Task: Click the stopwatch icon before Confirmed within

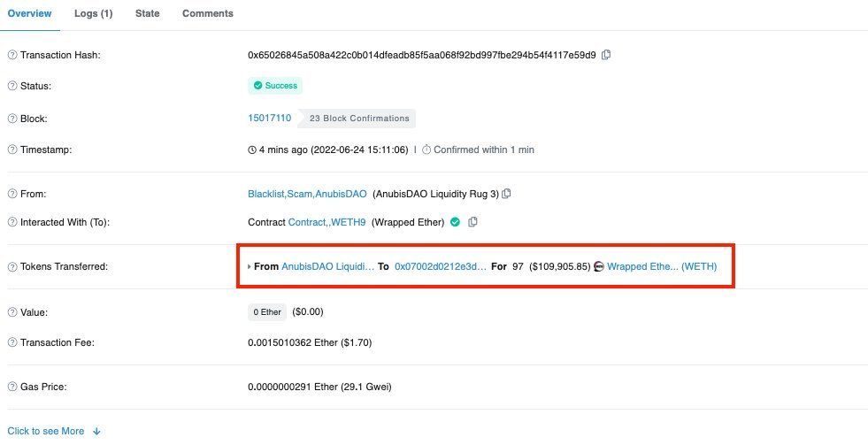Action: tap(426, 150)
